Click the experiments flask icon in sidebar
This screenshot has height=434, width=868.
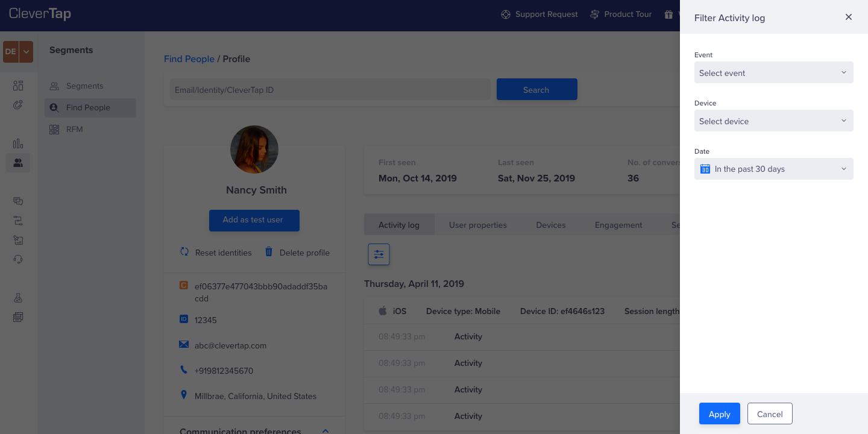point(18,298)
